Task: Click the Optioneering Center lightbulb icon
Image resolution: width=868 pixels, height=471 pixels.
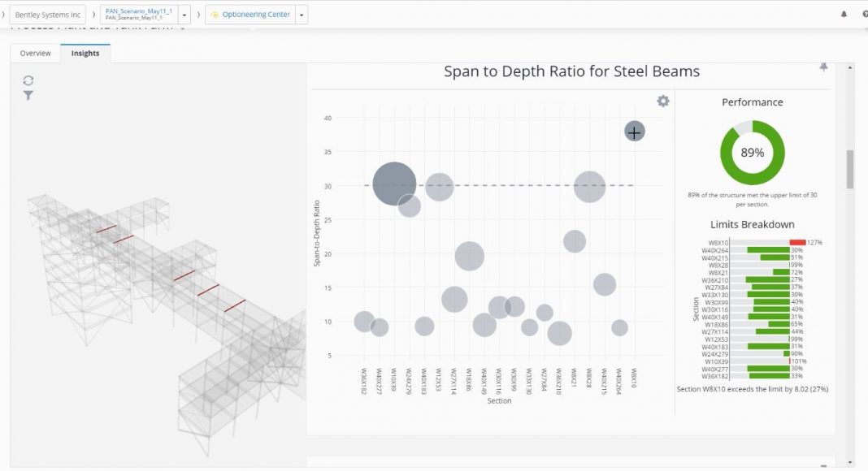Action: pyautogui.click(x=215, y=15)
